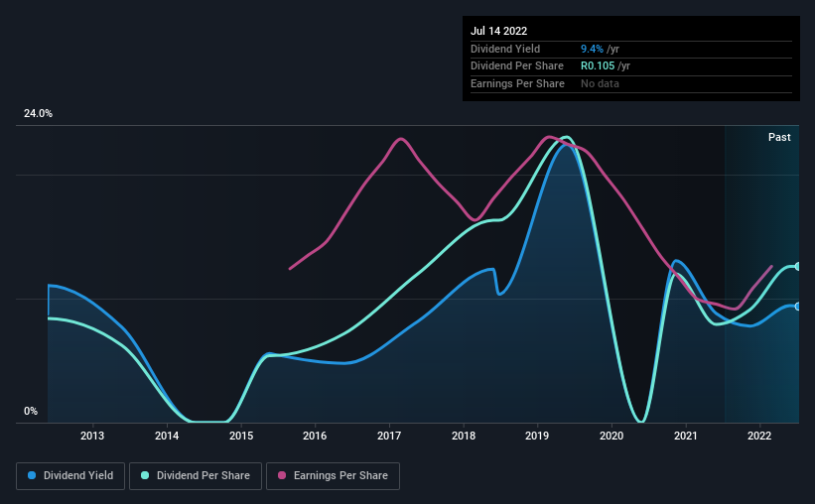Click the 2019 x-axis label
The height and width of the screenshot is (504, 815).
(x=537, y=436)
